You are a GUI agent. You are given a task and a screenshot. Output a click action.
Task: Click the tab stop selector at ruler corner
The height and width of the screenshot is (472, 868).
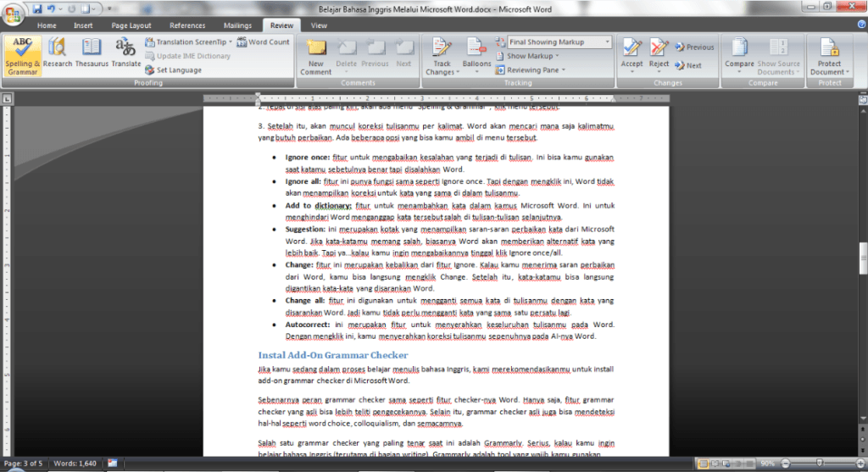tap(7, 98)
